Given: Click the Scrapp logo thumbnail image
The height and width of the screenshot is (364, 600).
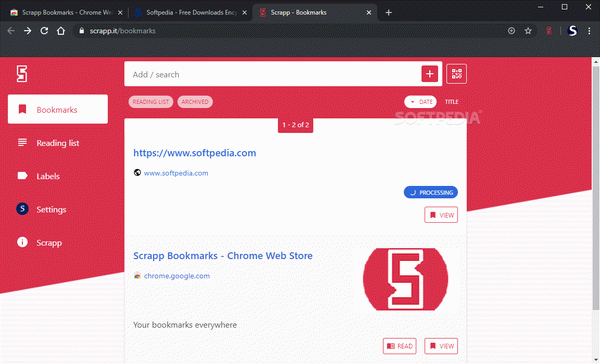Looking at the screenshot, I should pos(406,279).
